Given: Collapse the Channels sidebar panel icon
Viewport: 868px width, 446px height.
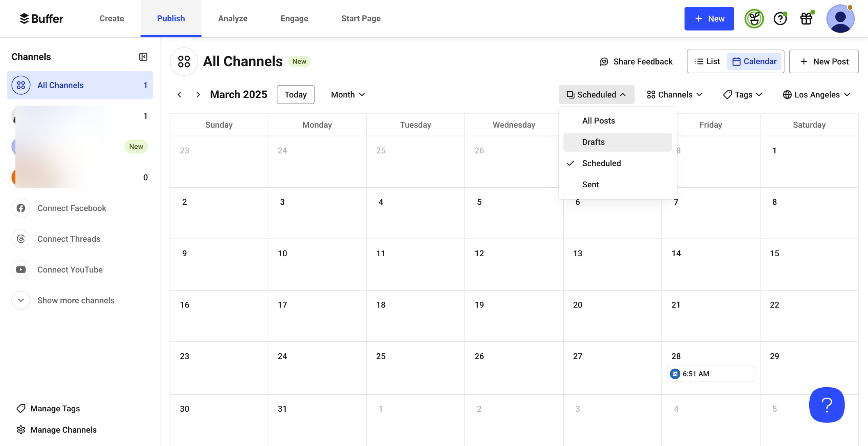Looking at the screenshot, I should click(143, 57).
